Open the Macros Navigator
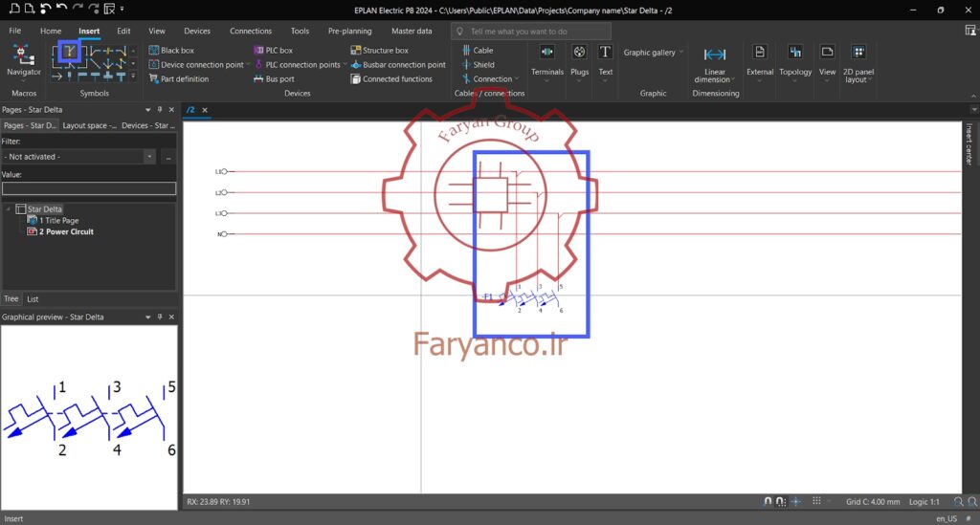 [x=24, y=60]
